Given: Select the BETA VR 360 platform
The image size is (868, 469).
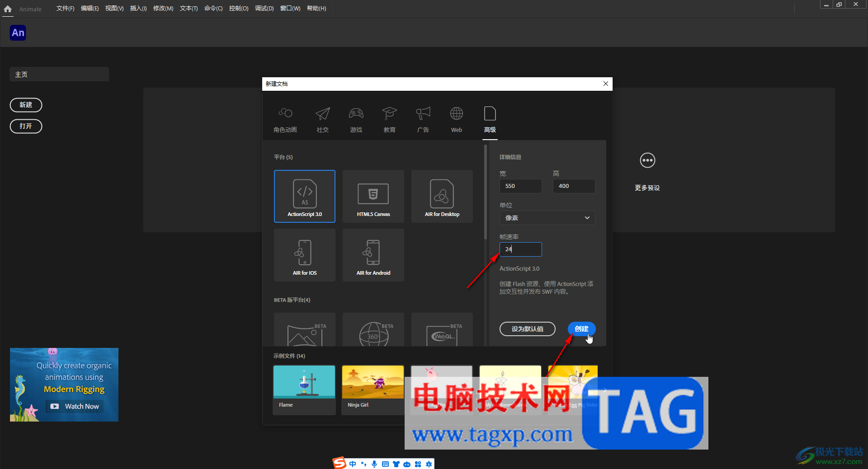Looking at the screenshot, I should pos(373,329).
